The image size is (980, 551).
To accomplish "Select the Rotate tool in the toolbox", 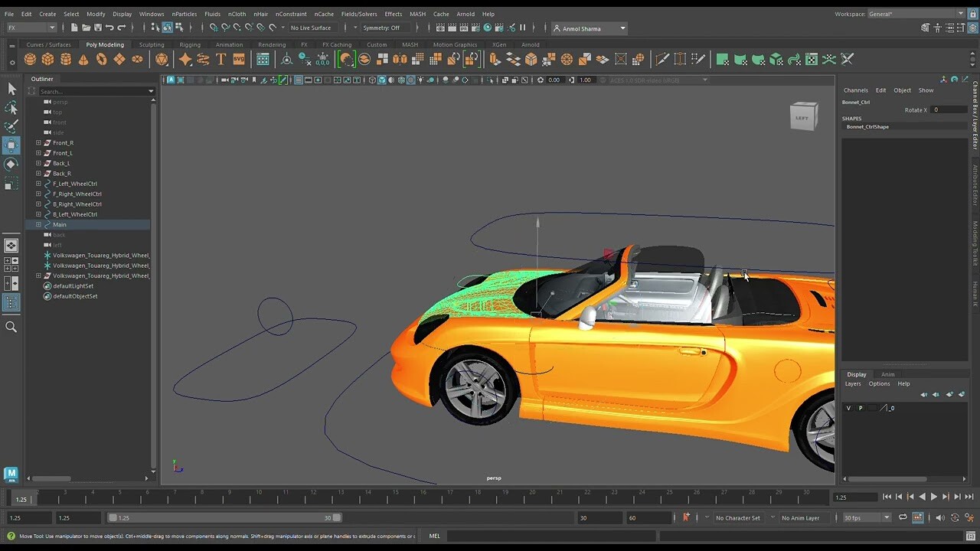I will coord(11,164).
